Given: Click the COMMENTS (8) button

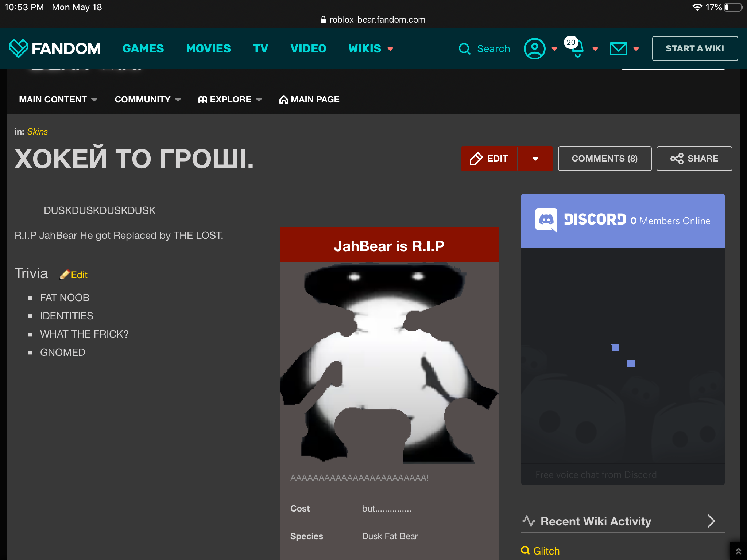Looking at the screenshot, I should coord(604,159).
